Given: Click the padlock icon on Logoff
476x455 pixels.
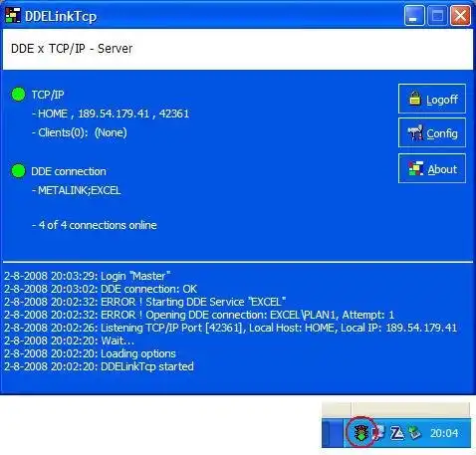Looking at the screenshot, I should (x=415, y=98).
